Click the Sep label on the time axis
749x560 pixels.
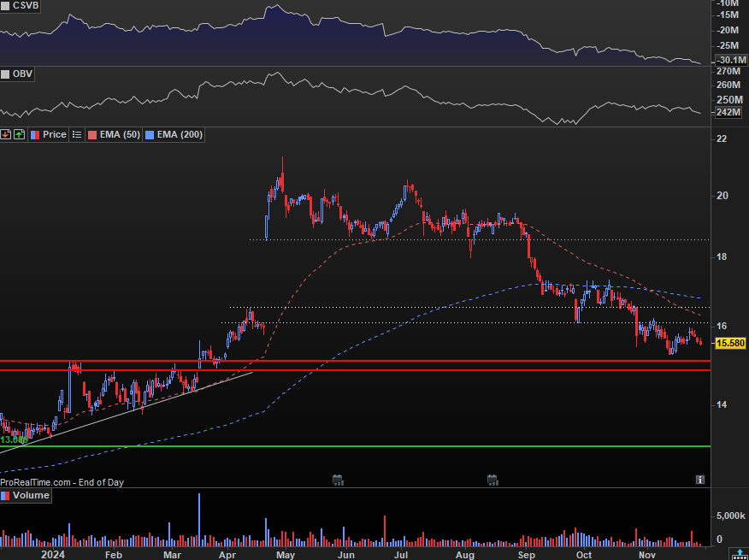(x=526, y=555)
